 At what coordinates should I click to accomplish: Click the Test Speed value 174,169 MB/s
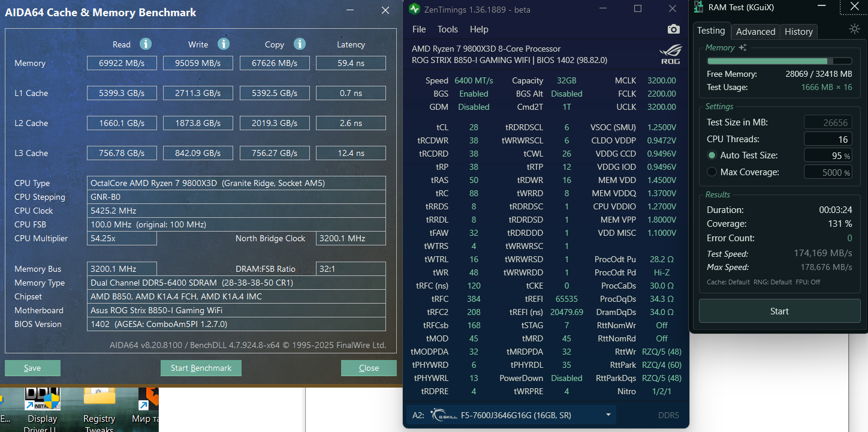pos(822,253)
